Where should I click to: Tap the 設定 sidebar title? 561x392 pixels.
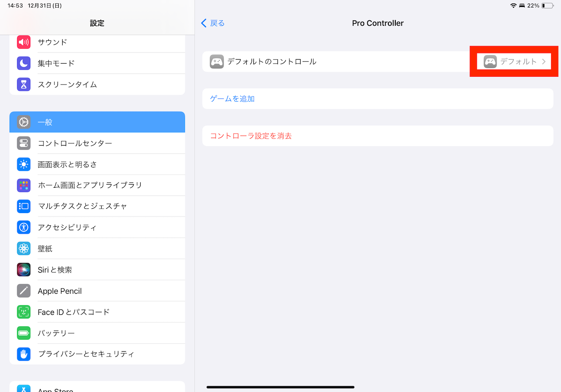[97, 23]
